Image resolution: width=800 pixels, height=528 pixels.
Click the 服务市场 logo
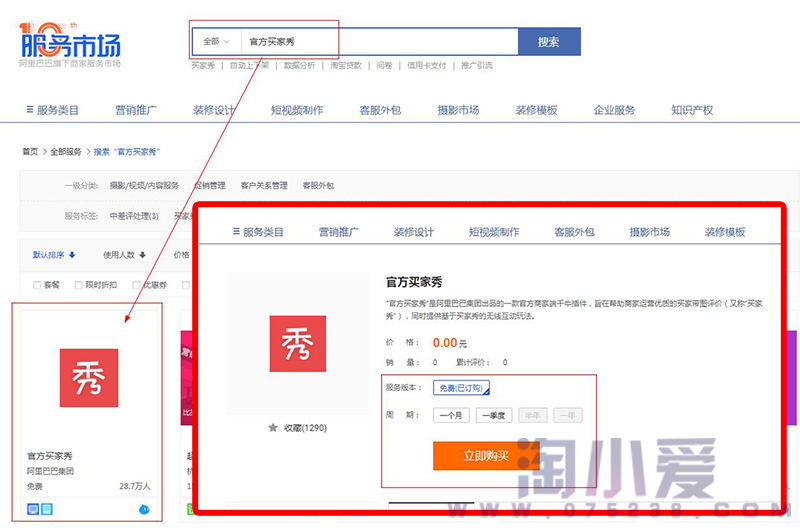[70, 44]
